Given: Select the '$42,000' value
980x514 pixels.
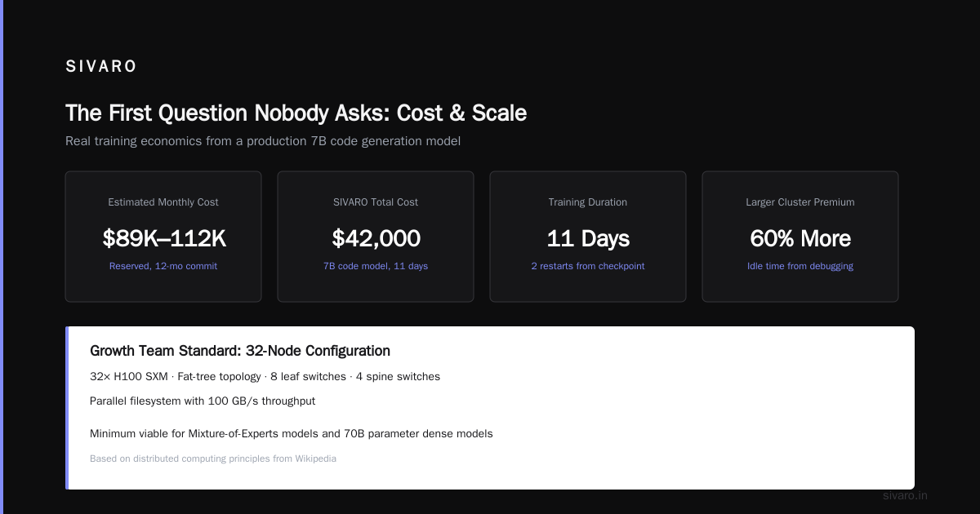Looking at the screenshot, I should pyautogui.click(x=376, y=238).
